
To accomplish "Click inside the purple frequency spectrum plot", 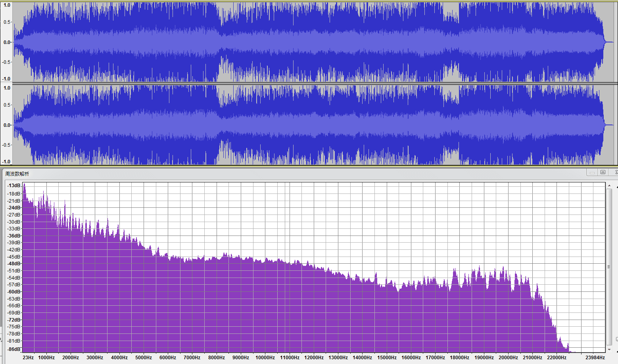I will 313,267.
